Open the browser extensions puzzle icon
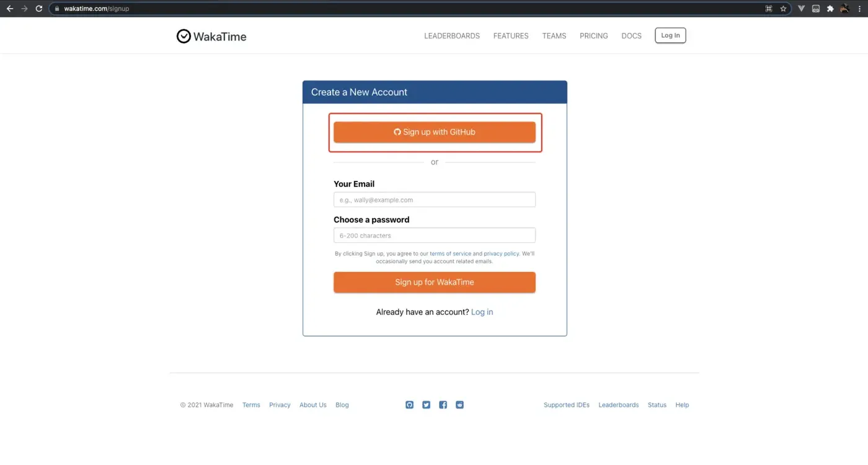 pos(830,9)
